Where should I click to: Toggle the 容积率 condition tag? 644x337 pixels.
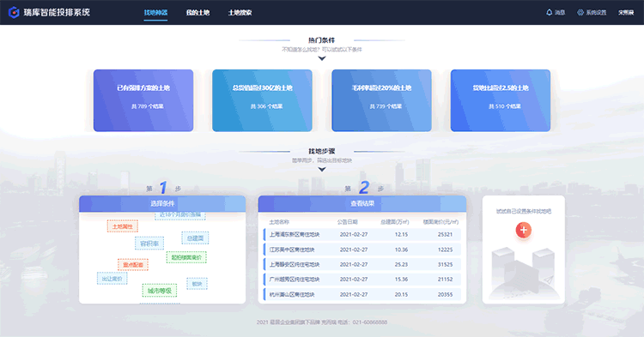149,244
